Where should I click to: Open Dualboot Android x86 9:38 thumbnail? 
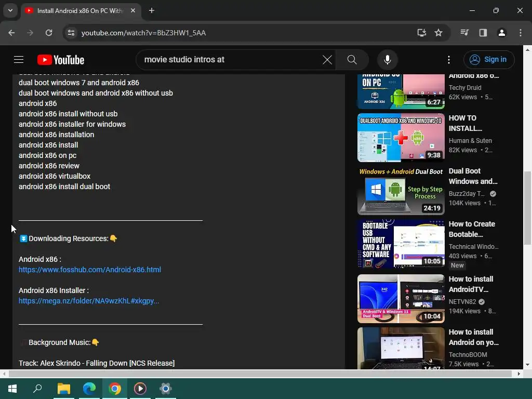(401, 138)
